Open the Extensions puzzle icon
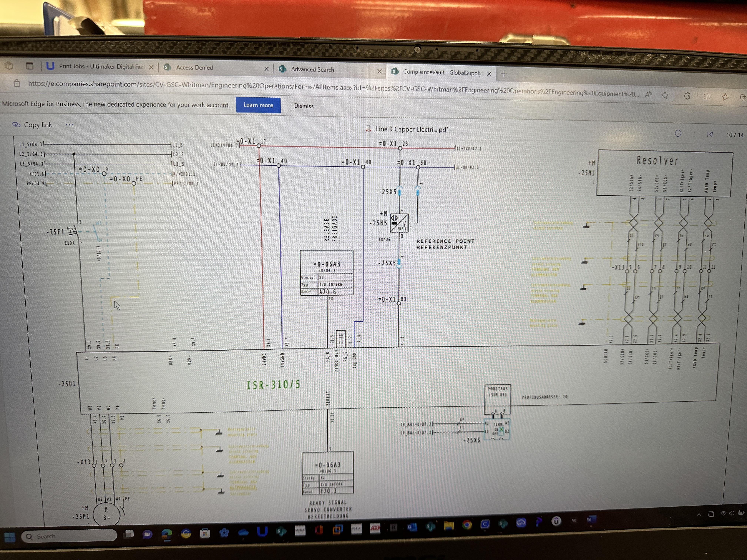This screenshot has height=560, width=747. click(x=687, y=96)
